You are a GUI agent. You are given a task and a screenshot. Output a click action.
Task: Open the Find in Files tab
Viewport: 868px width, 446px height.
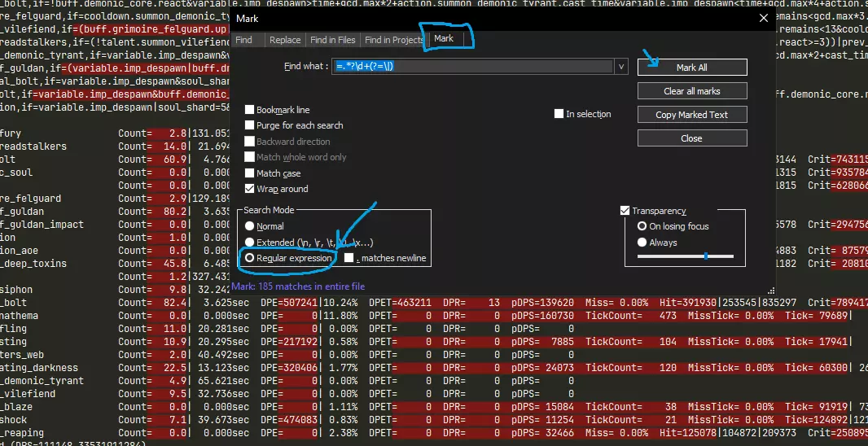(333, 40)
